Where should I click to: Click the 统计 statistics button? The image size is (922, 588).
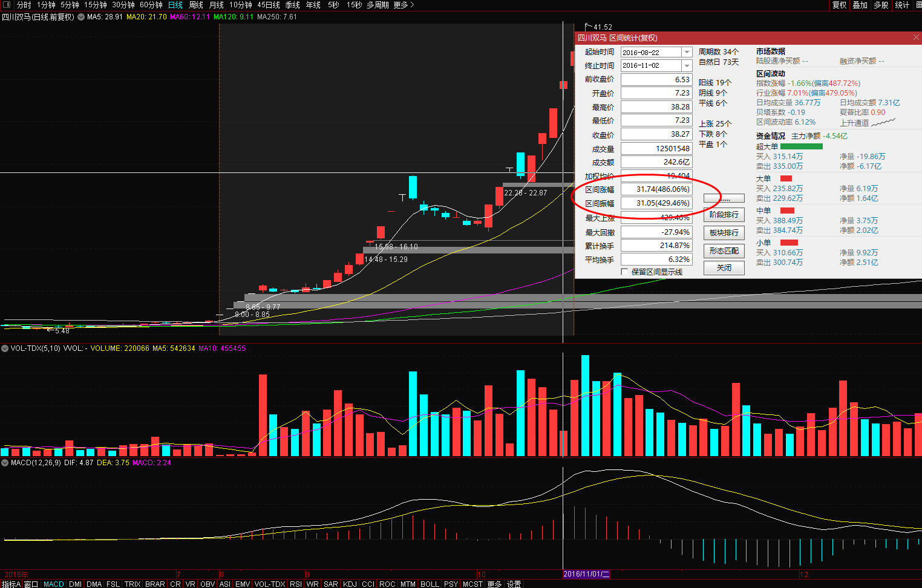pyautogui.click(x=902, y=5)
